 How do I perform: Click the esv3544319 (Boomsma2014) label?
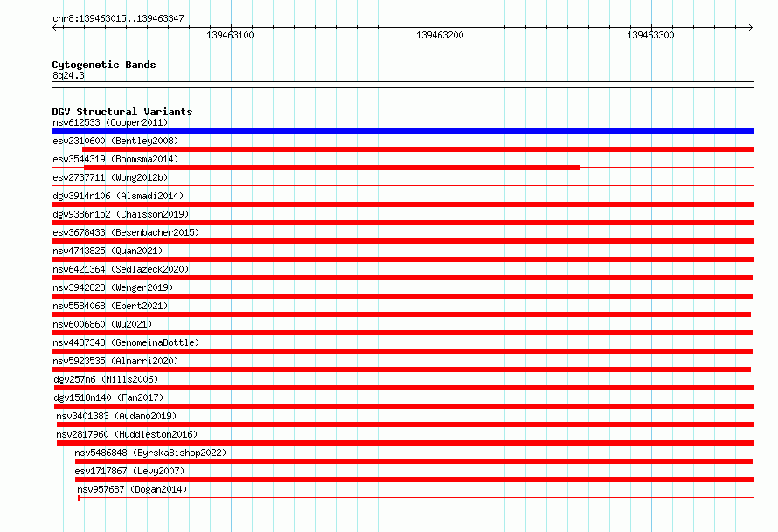click(115, 159)
